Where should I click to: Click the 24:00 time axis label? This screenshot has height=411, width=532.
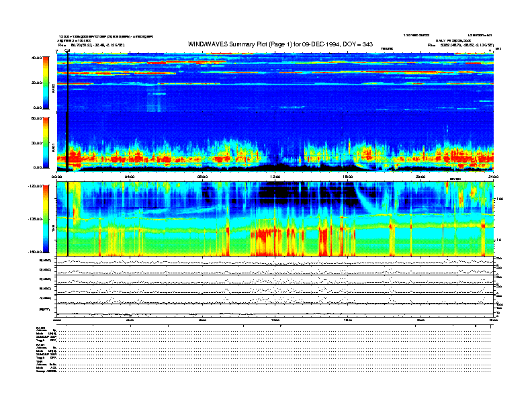pyautogui.click(x=492, y=177)
